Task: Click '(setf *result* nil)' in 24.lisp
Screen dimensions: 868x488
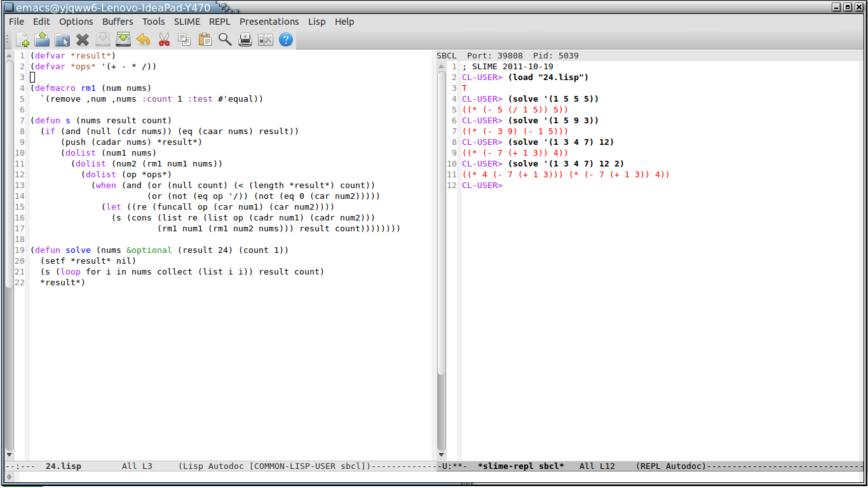Action: click(88, 261)
